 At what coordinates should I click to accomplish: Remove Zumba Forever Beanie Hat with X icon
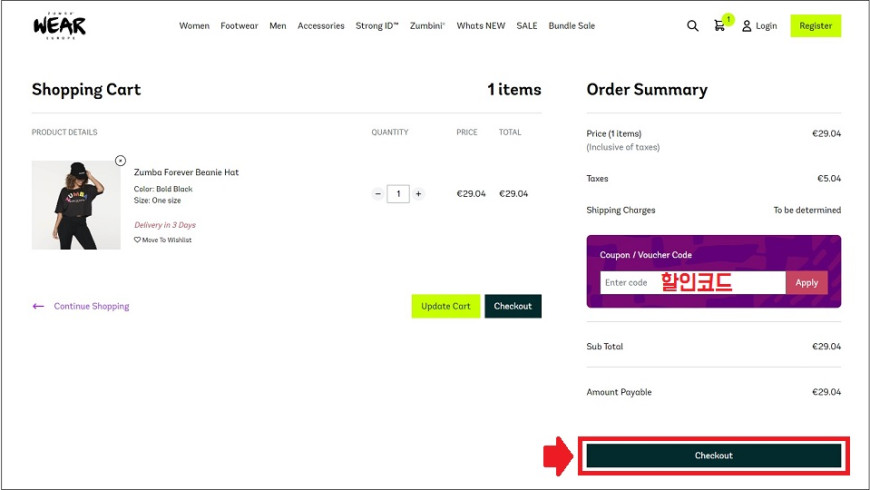(x=120, y=160)
